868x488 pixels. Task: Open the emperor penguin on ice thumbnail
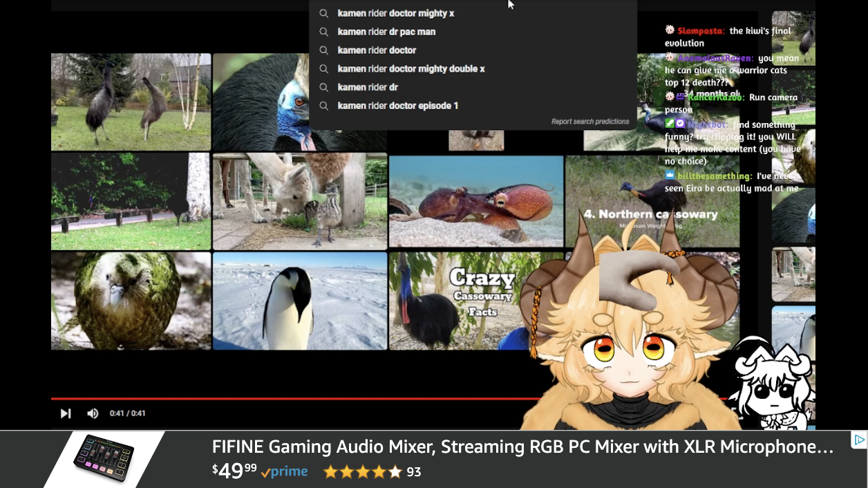[x=300, y=301]
